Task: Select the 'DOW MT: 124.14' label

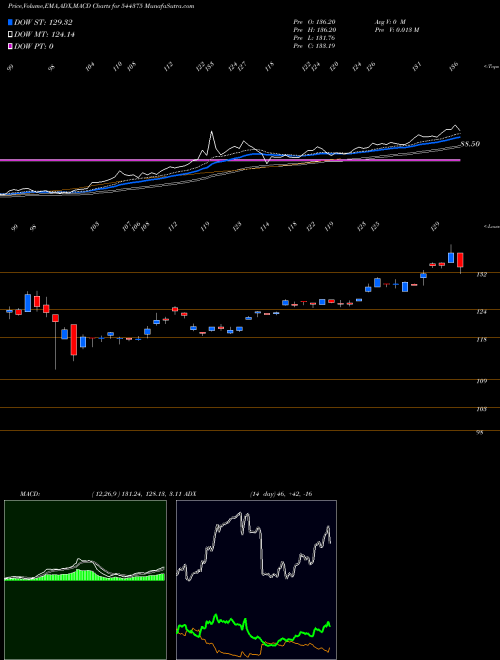Action: pyautogui.click(x=44, y=35)
